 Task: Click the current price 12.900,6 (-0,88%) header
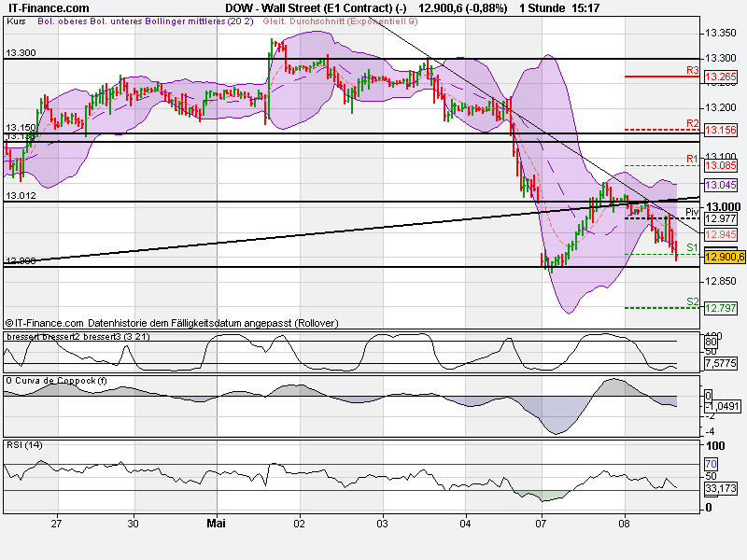click(462, 8)
